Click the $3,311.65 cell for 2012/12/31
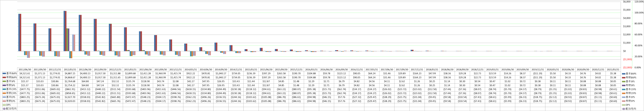The height and width of the screenshot is (111, 644). pyautogui.click(x=115, y=77)
